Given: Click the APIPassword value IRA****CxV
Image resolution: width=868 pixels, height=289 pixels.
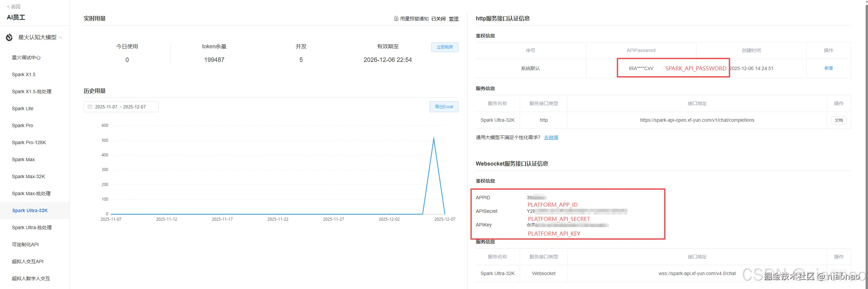Looking at the screenshot, I should [x=641, y=68].
